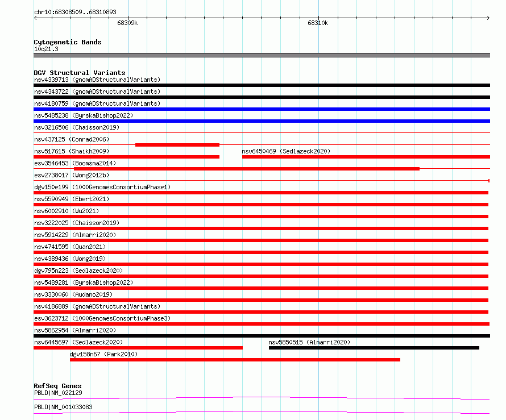Select the nsv6002910 Wu2021 label

[67, 211]
